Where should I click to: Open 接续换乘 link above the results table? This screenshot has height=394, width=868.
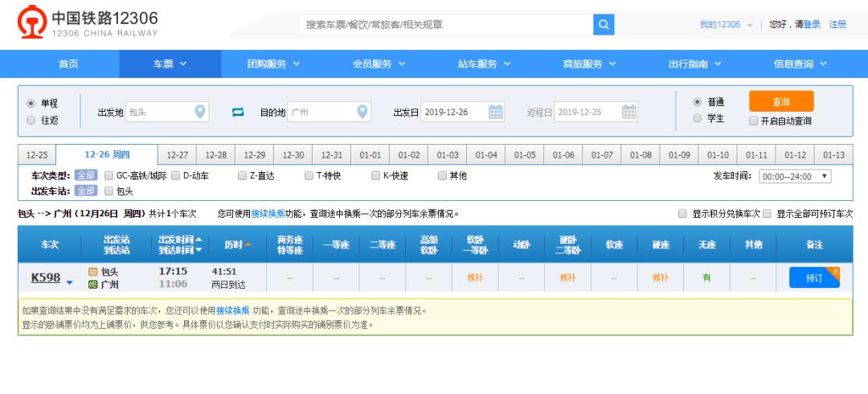(x=268, y=214)
